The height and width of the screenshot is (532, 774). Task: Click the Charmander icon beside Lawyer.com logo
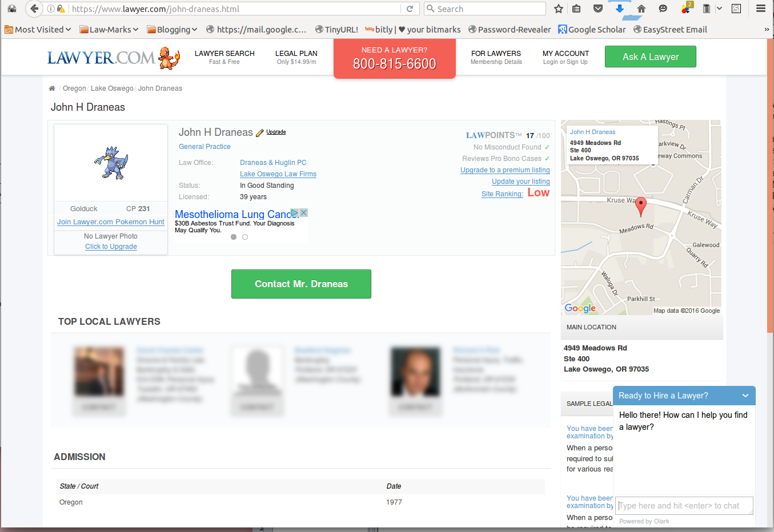click(x=169, y=58)
